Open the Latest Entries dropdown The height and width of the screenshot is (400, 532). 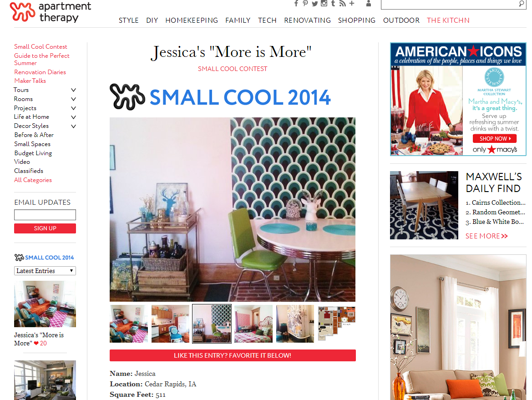point(45,271)
